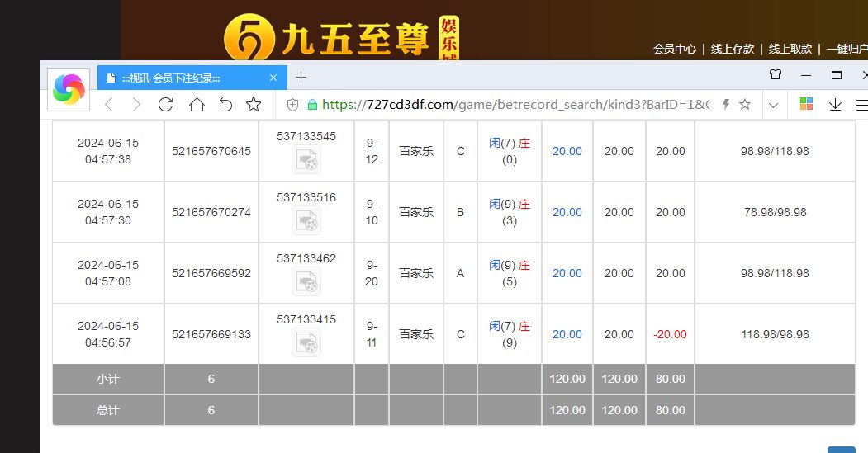Click the browser forward arrow
Image resolution: width=868 pixels, height=453 pixels.
coord(136,105)
